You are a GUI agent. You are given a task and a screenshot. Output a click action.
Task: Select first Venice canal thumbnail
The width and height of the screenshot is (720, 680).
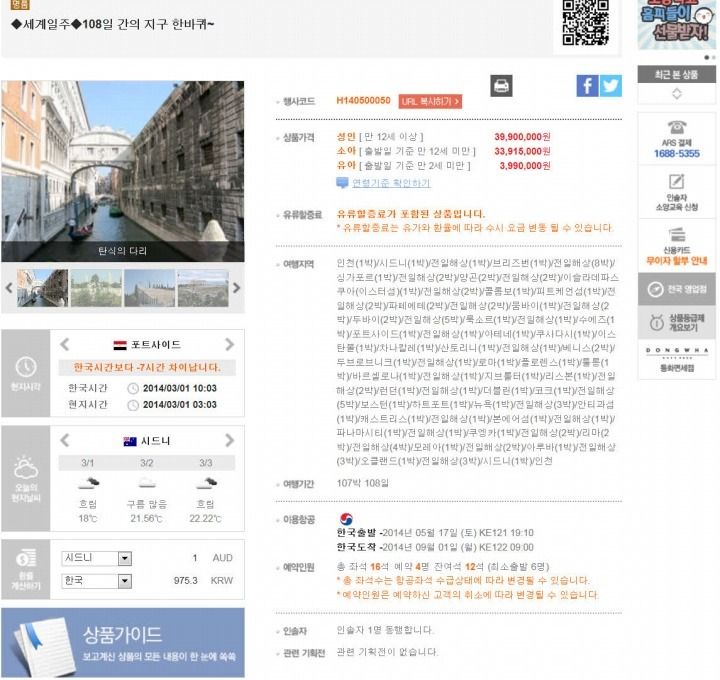coord(42,288)
